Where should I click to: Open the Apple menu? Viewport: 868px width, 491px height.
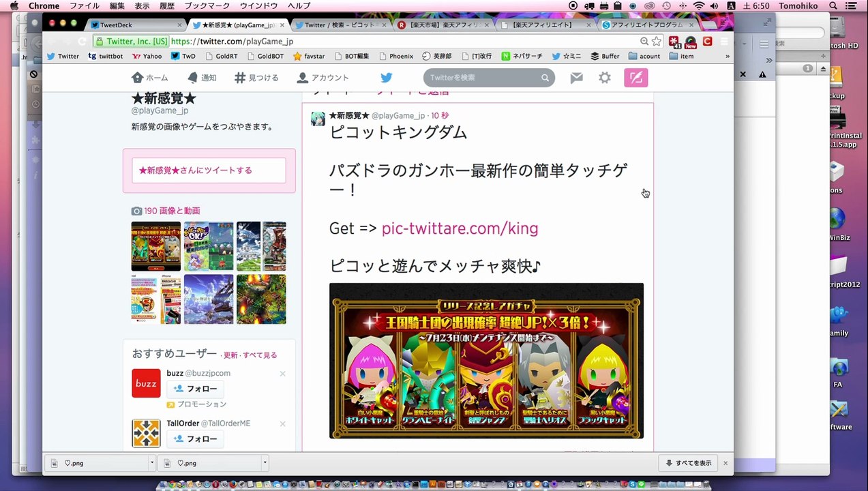14,5
